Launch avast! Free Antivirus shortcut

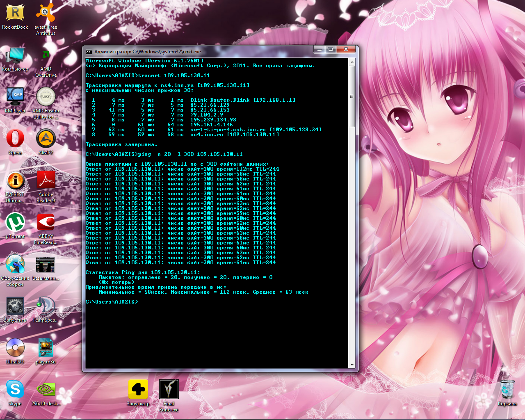[x=46, y=19]
